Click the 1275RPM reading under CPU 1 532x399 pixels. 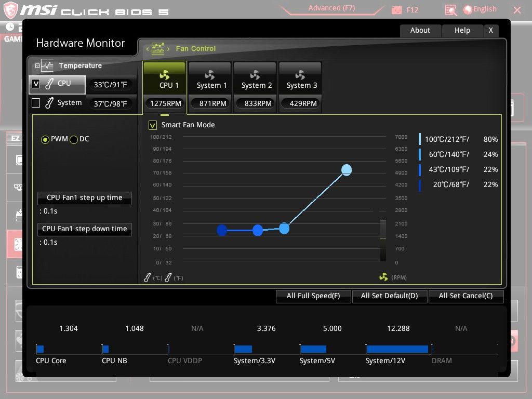166,103
